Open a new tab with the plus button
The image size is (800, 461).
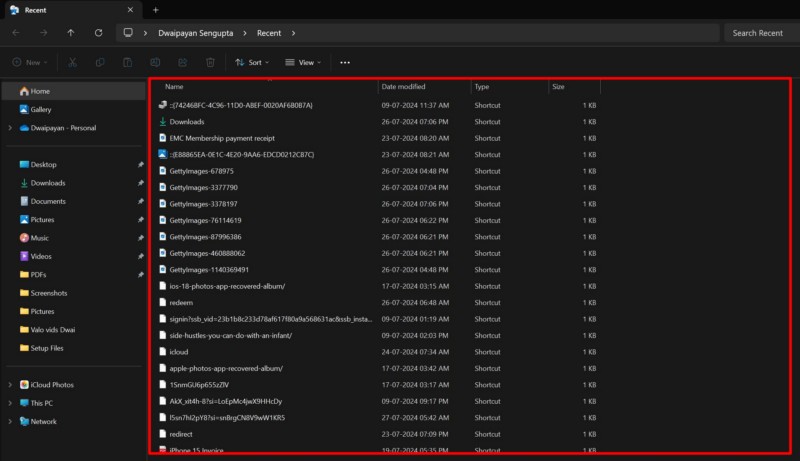pyautogui.click(x=155, y=10)
